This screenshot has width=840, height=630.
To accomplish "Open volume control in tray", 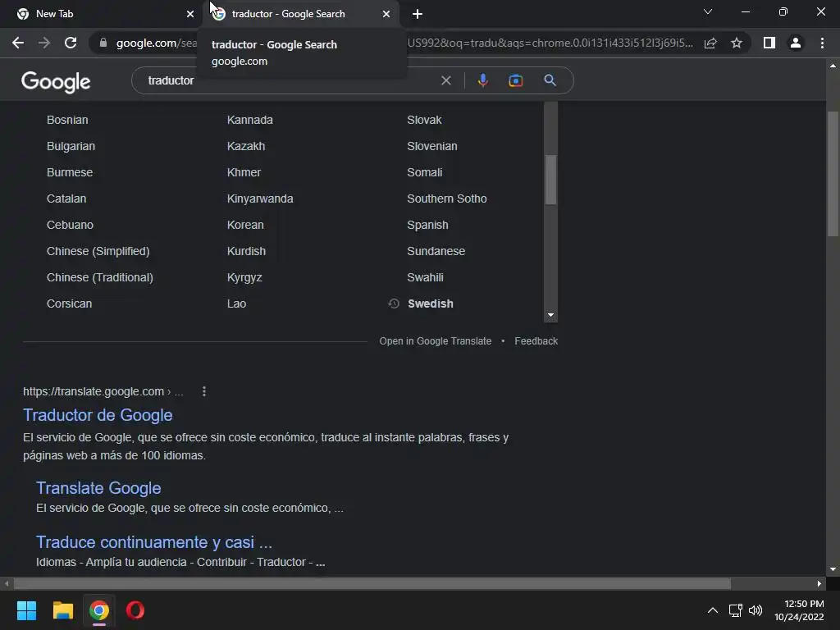I will point(756,610).
